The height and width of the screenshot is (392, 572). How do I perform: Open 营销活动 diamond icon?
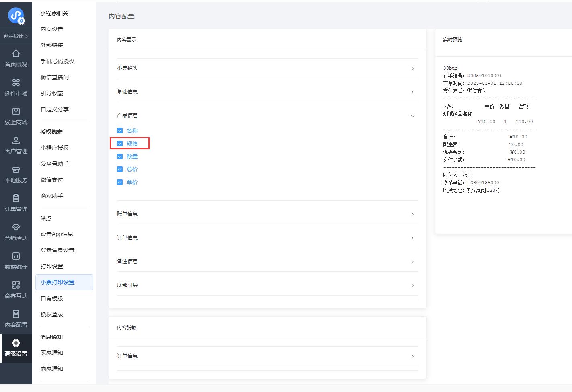16,227
